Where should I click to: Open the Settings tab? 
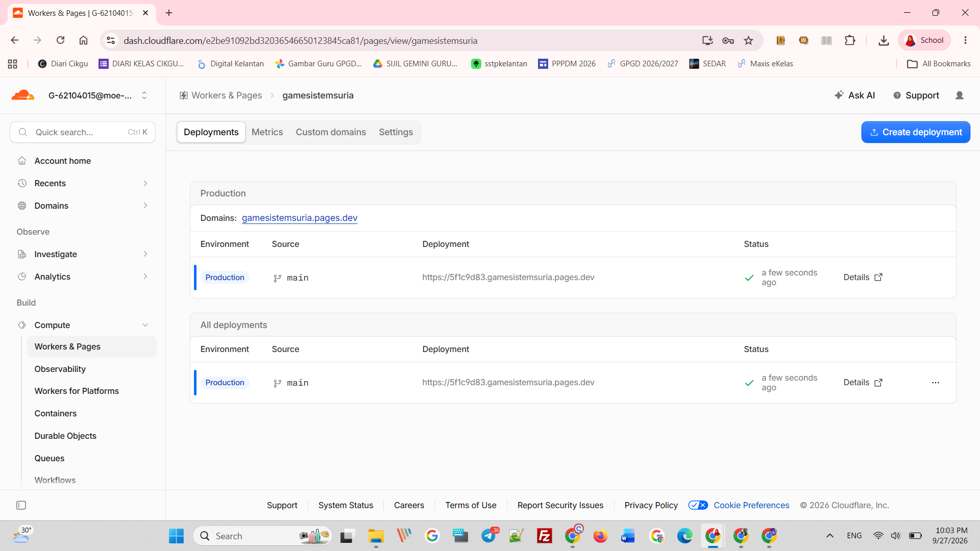click(396, 132)
